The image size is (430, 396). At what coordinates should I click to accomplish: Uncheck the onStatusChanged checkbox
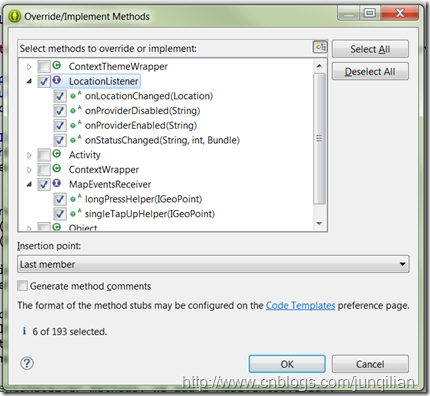click(60, 140)
